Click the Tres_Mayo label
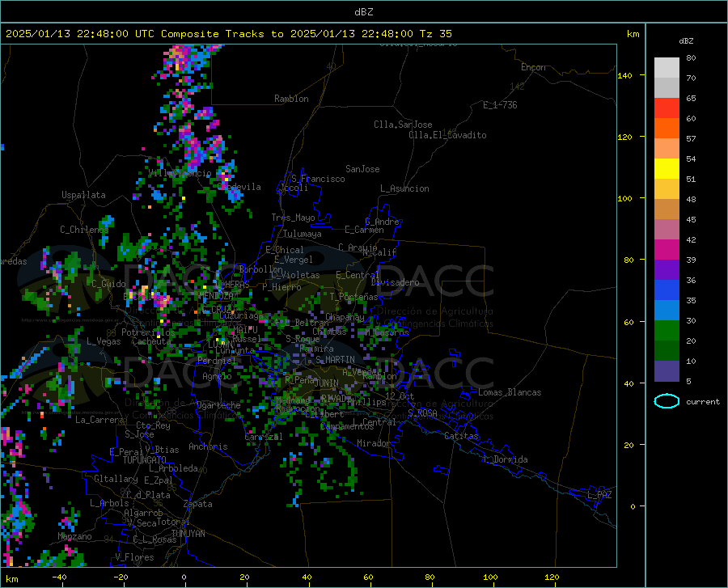 (293, 218)
